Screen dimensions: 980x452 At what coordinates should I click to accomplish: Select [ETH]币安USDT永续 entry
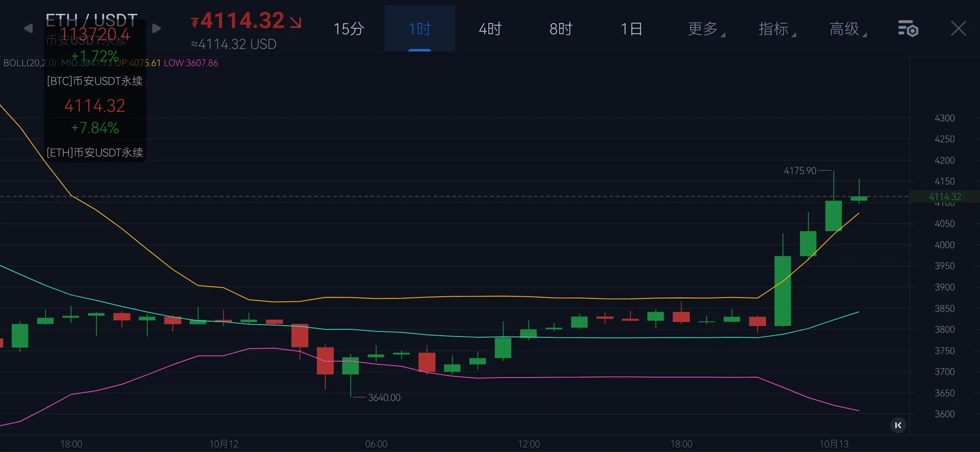[95, 152]
